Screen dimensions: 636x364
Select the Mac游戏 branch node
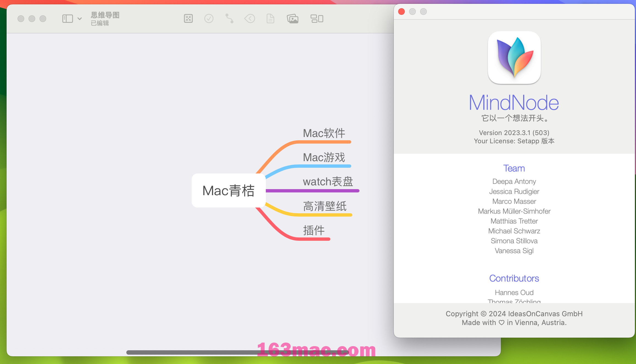coord(324,157)
